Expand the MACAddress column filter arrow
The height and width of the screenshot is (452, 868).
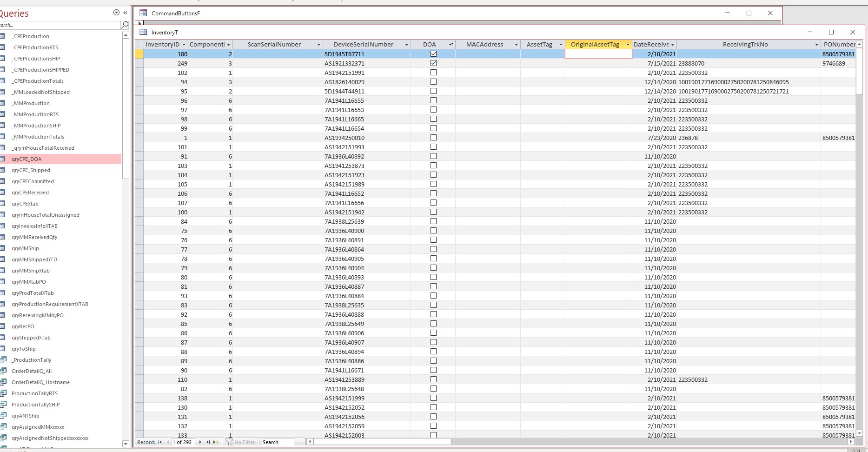(516, 45)
